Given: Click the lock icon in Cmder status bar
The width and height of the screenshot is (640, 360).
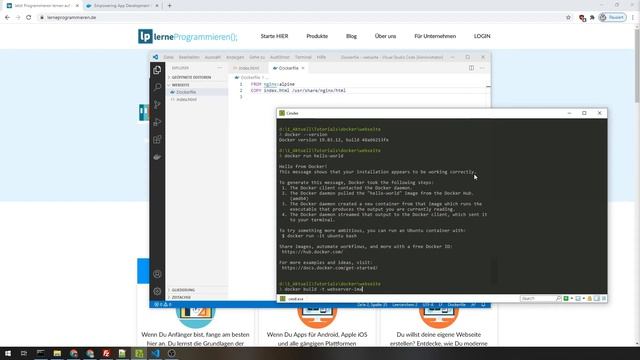Looking at the screenshot, I should pos(589,299).
